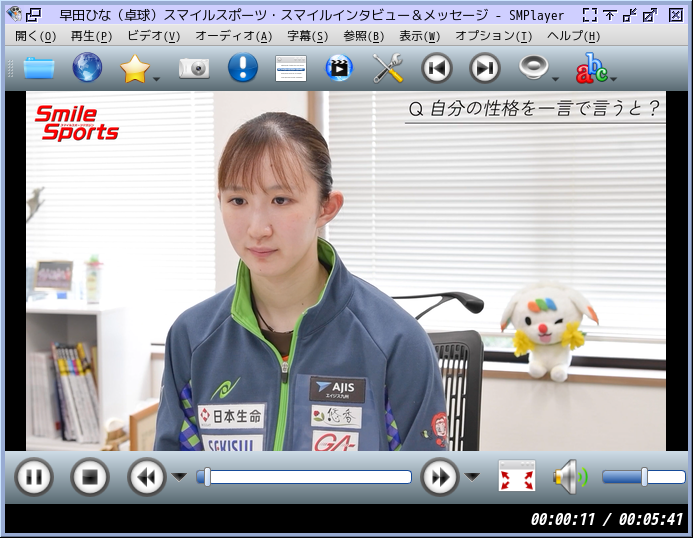Open a URL with the globe icon

(x=87, y=68)
